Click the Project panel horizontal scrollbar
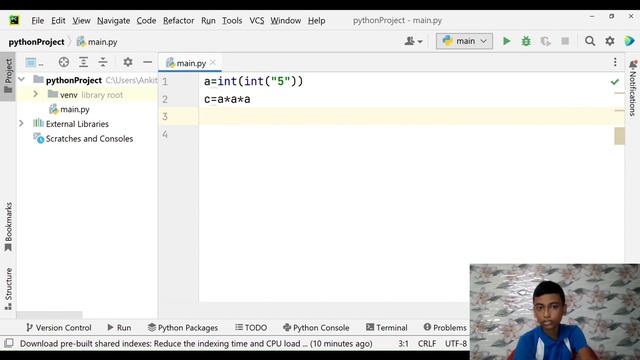The image size is (640, 360). [49, 315]
